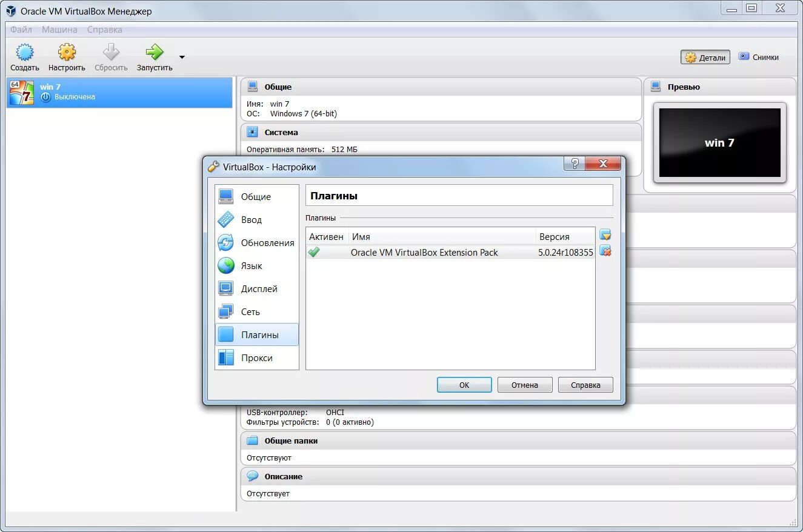The height and width of the screenshot is (532, 803).
Task: Click the 5.0.24r108355 version cell
Action: [x=565, y=253]
